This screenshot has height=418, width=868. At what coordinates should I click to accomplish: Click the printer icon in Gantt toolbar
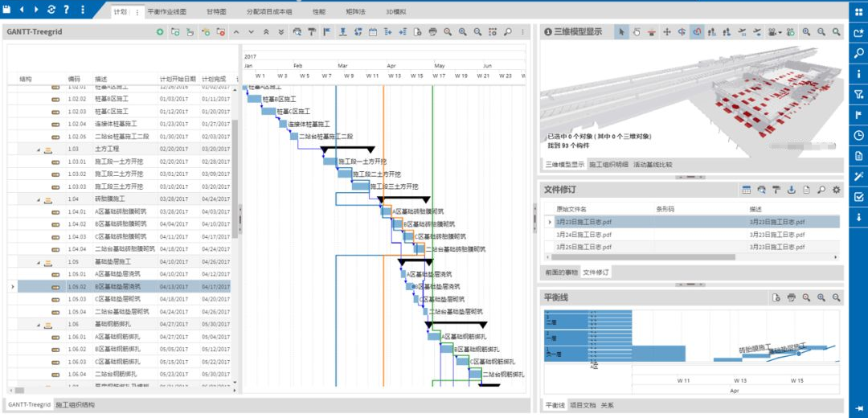[x=432, y=32]
